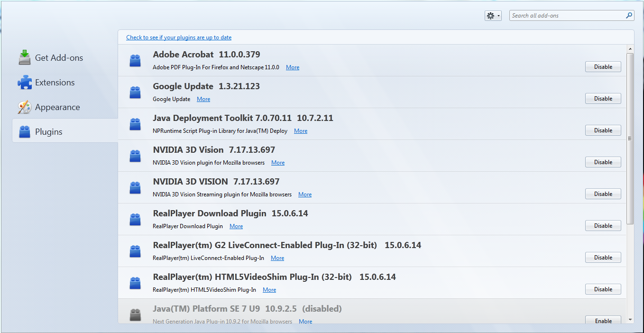Viewport: 644px width, 333px height.
Task: Open More link for Next Generation Java Plug-in
Action: coord(305,322)
